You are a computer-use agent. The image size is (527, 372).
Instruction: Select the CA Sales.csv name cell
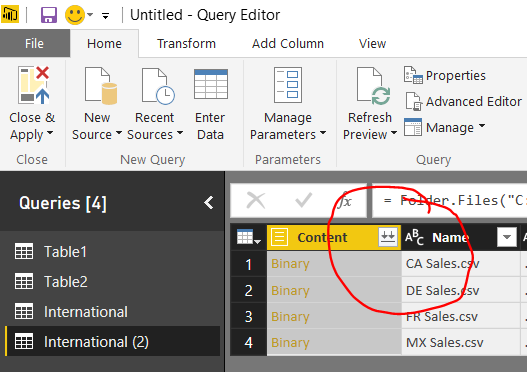(460, 264)
